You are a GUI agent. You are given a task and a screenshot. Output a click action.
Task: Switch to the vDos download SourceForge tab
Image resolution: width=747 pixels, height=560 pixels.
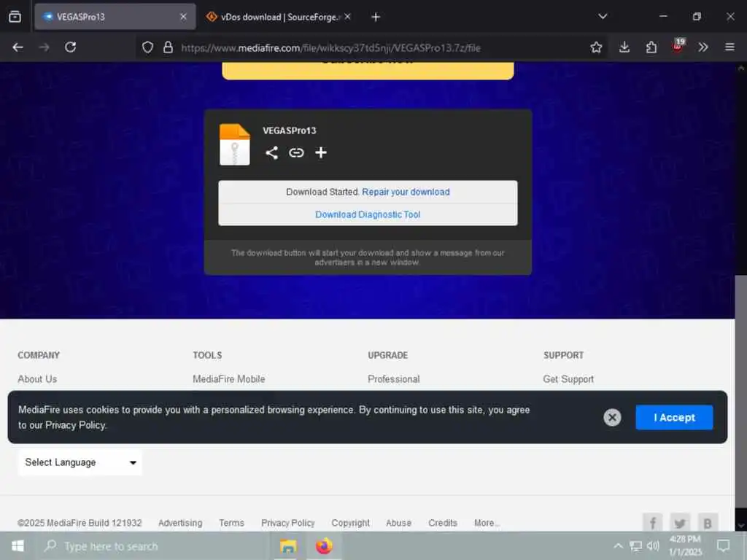pyautogui.click(x=278, y=17)
